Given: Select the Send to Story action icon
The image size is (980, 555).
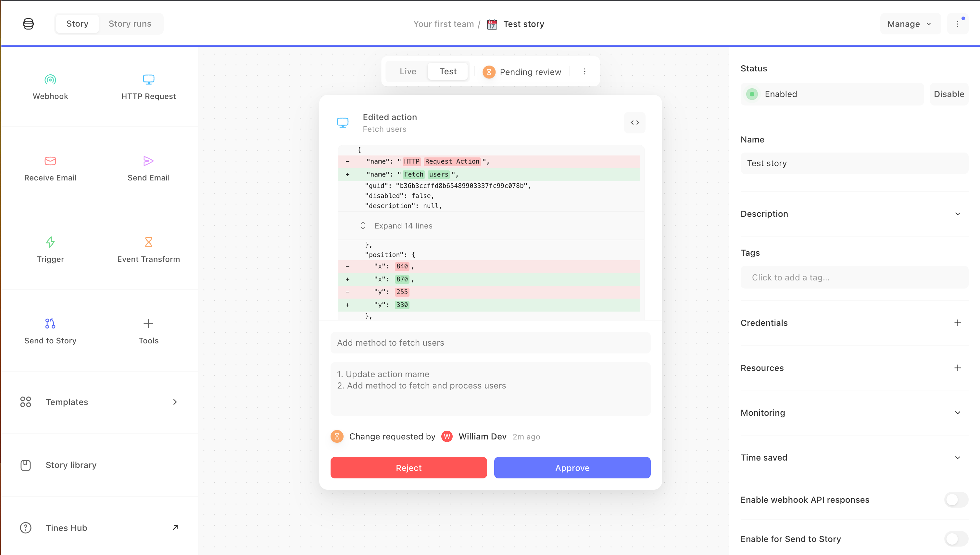Looking at the screenshot, I should 50,324.
